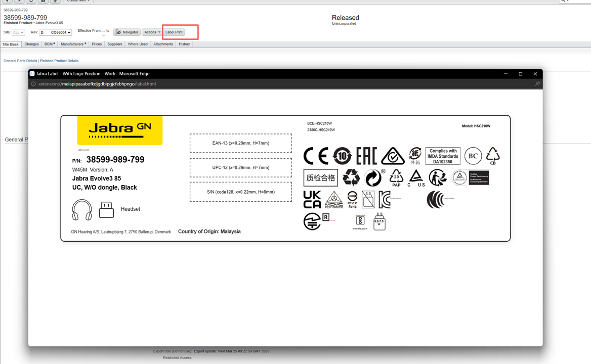
Task: Click the solid recycling arrows symbol
Action: click(351, 177)
